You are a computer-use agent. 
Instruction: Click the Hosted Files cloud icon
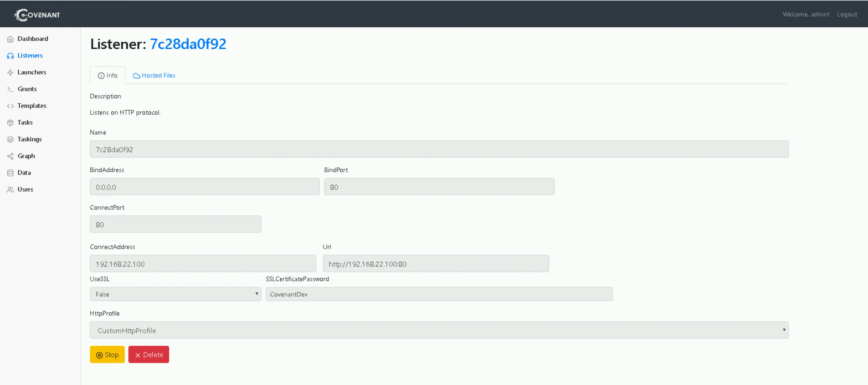click(x=136, y=76)
